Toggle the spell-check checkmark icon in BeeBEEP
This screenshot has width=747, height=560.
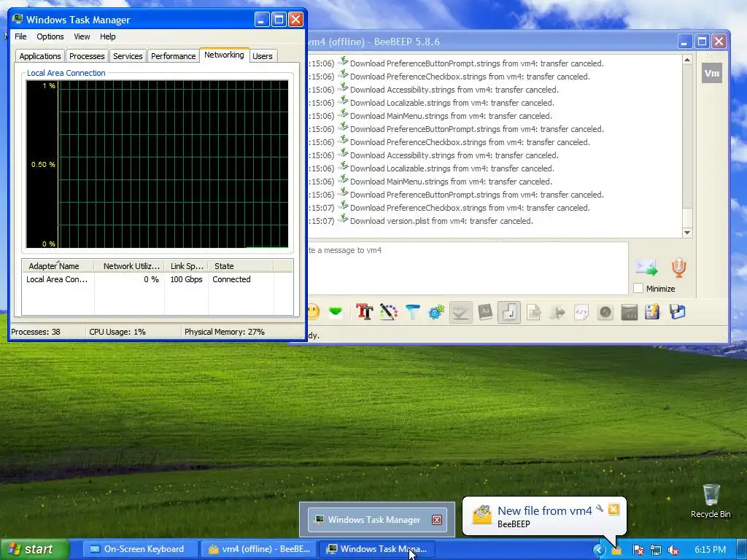(x=461, y=312)
